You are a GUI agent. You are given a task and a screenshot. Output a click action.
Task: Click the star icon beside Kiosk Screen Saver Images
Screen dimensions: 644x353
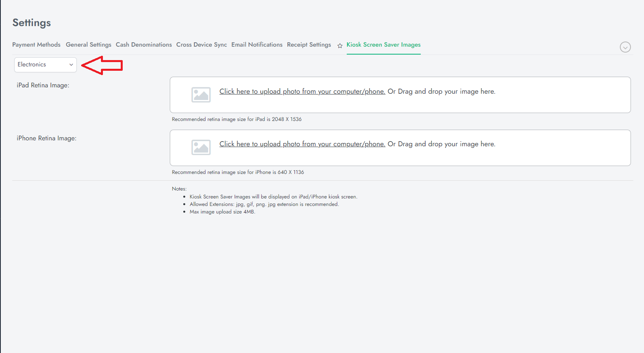point(340,46)
